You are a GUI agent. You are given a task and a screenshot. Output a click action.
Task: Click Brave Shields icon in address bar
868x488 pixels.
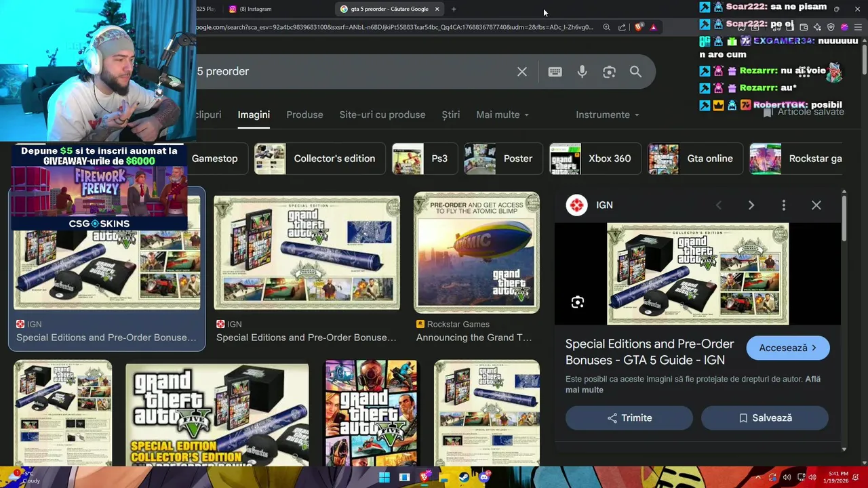(639, 27)
